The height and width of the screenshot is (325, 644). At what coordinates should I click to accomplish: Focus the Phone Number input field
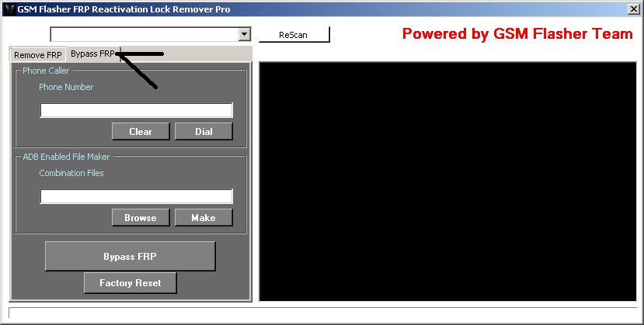137,110
